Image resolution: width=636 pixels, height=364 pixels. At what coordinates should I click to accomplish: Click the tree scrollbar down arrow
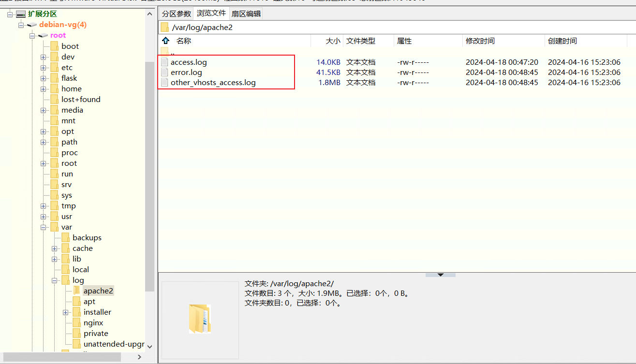(149, 346)
